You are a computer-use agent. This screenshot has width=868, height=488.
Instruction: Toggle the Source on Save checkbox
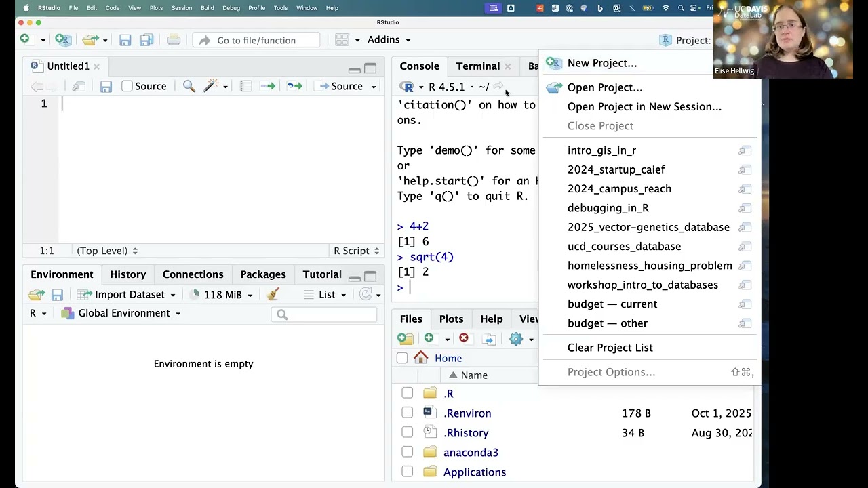click(127, 86)
